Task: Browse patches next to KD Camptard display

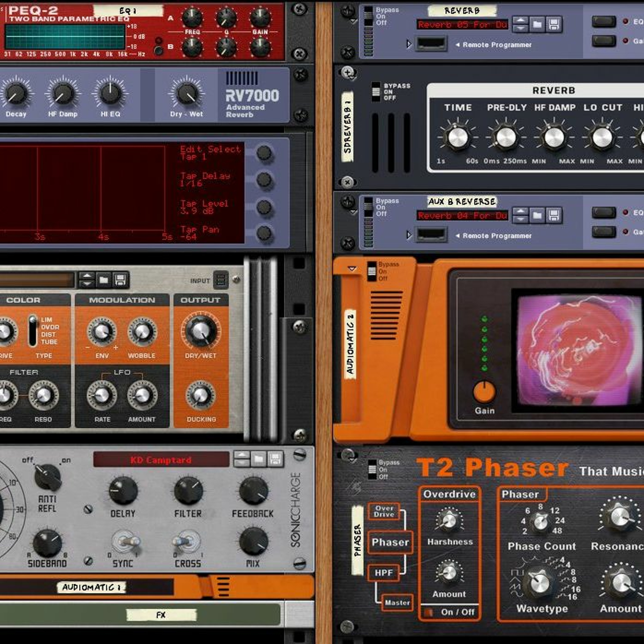Action: click(259, 459)
